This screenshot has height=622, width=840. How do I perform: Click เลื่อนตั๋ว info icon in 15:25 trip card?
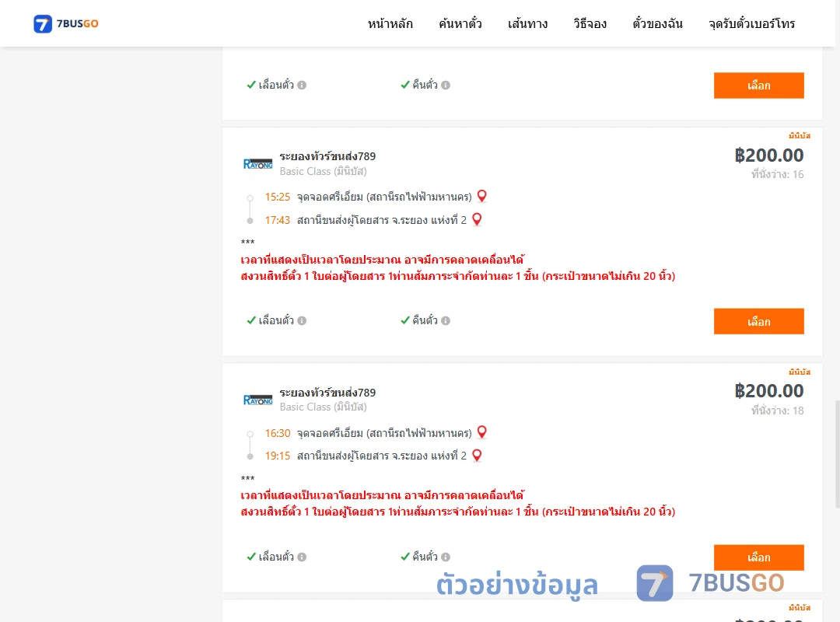click(x=302, y=321)
